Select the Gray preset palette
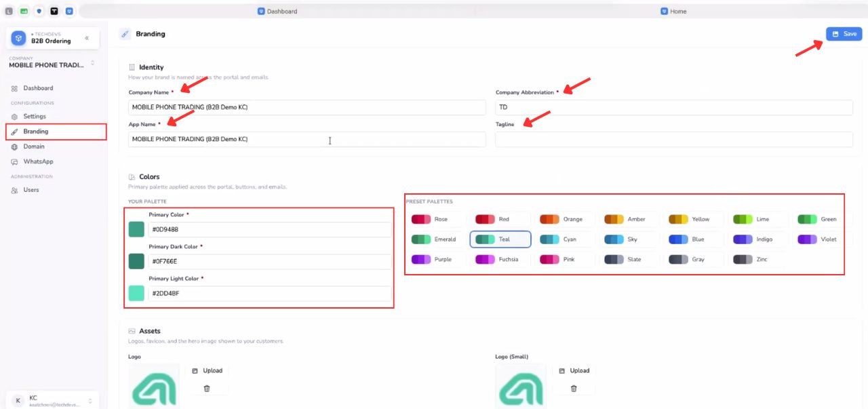 [x=694, y=259]
